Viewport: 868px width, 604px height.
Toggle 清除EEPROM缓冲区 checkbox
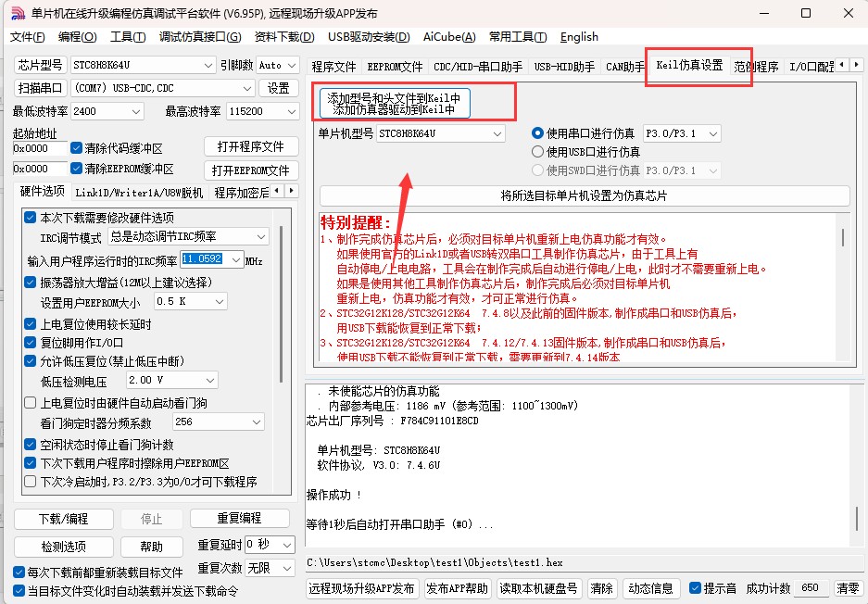click(x=76, y=169)
